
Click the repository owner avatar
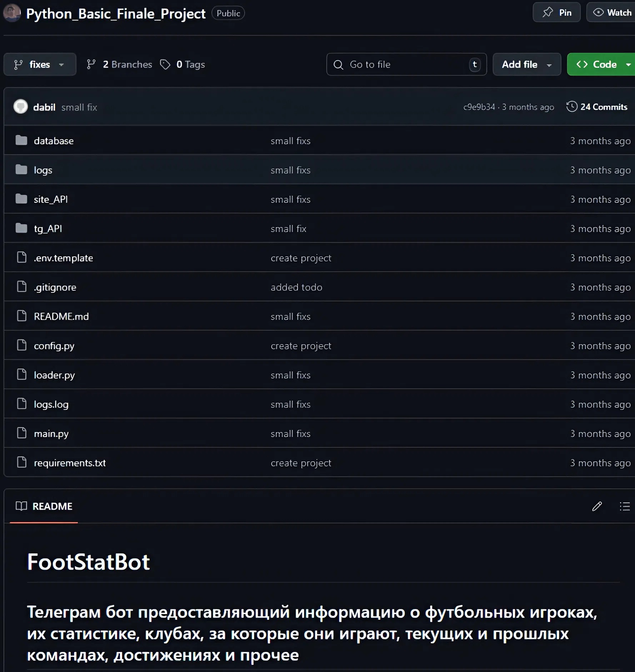pyautogui.click(x=12, y=13)
